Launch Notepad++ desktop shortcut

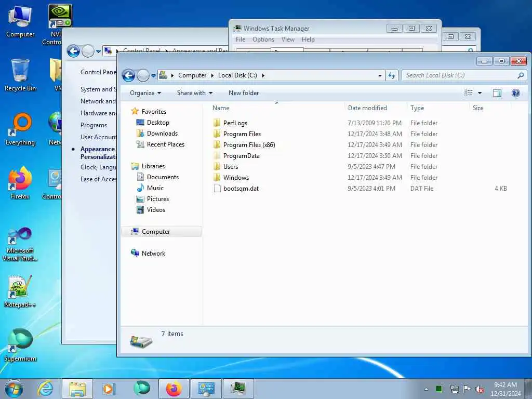click(x=20, y=291)
